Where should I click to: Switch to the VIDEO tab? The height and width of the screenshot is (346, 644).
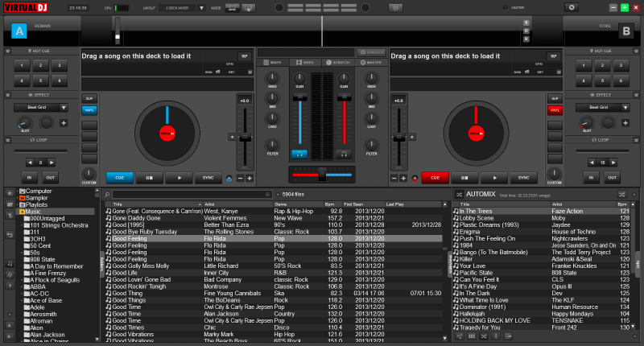point(305,63)
